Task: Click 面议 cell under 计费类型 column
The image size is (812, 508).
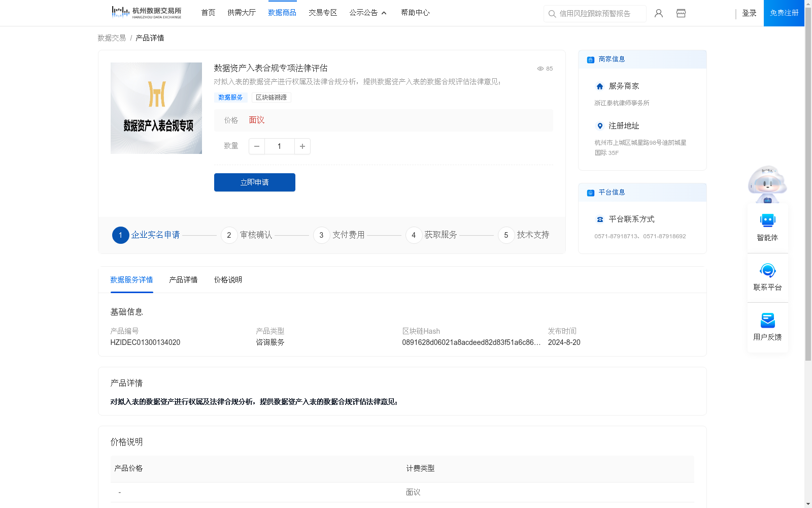Action: coord(413,492)
